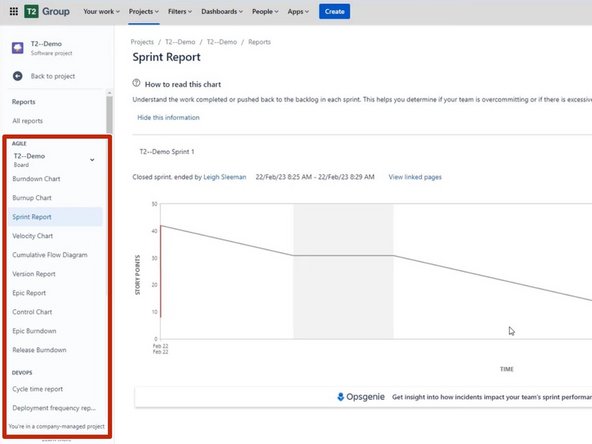
Task: Click the T2 Group logo
Action: click(47, 11)
